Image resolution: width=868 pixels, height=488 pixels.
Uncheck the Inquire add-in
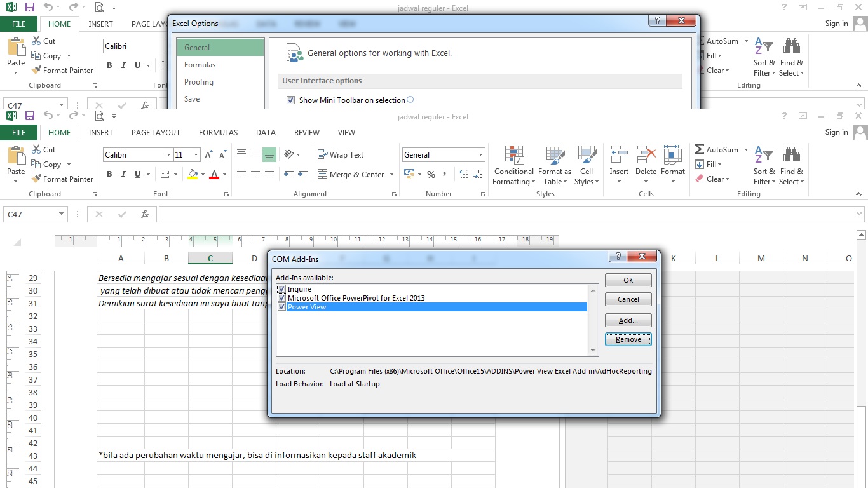[x=282, y=289]
